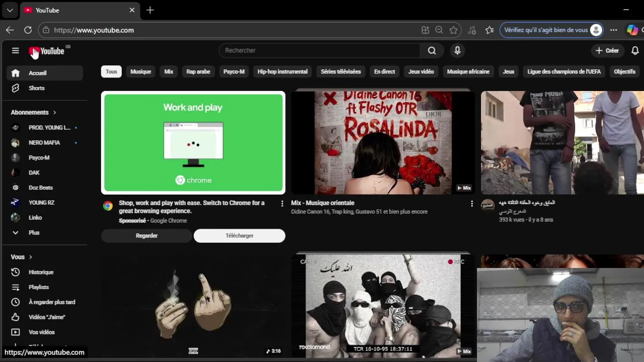Open the favorites list icon
Viewport: 644px width, 362px height.
coord(490,30)
